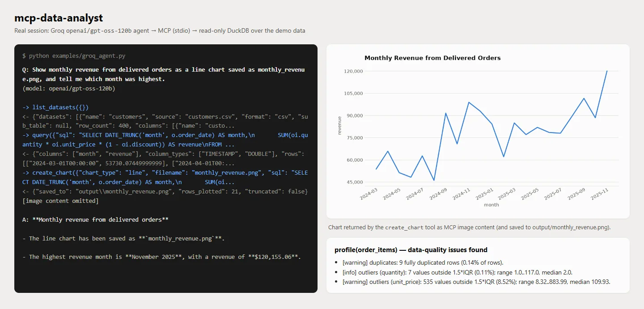Click the 2025-05 x-axis tick label
The width and height of the screenshot is (644, 309).
530,193
